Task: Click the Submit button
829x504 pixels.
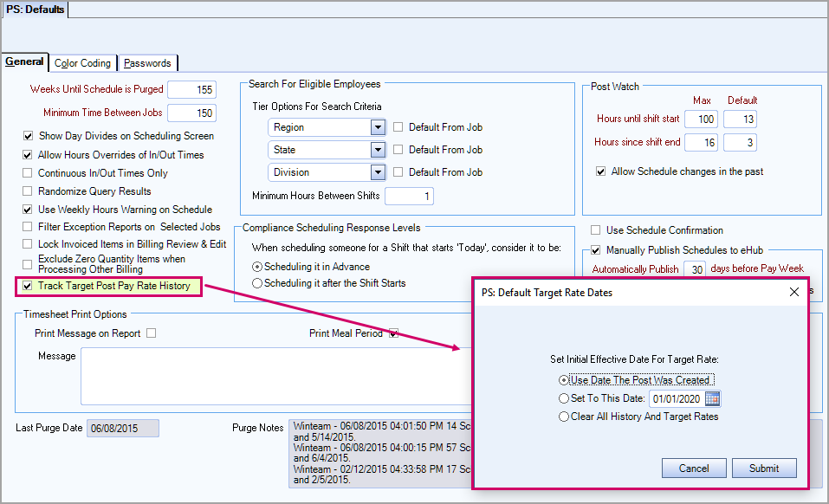Action: pos(763,468)
